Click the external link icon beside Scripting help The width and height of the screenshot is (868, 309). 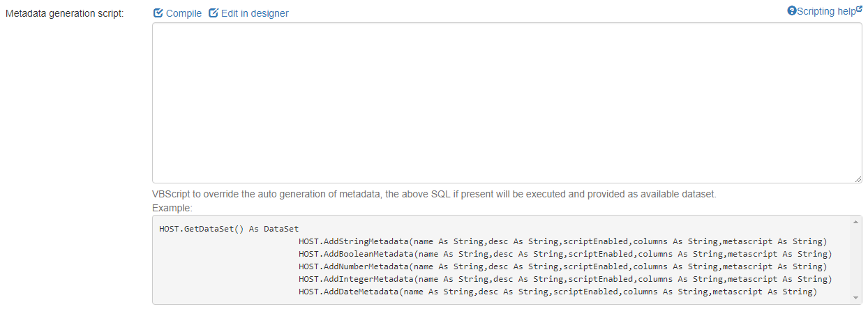point(859,8)
